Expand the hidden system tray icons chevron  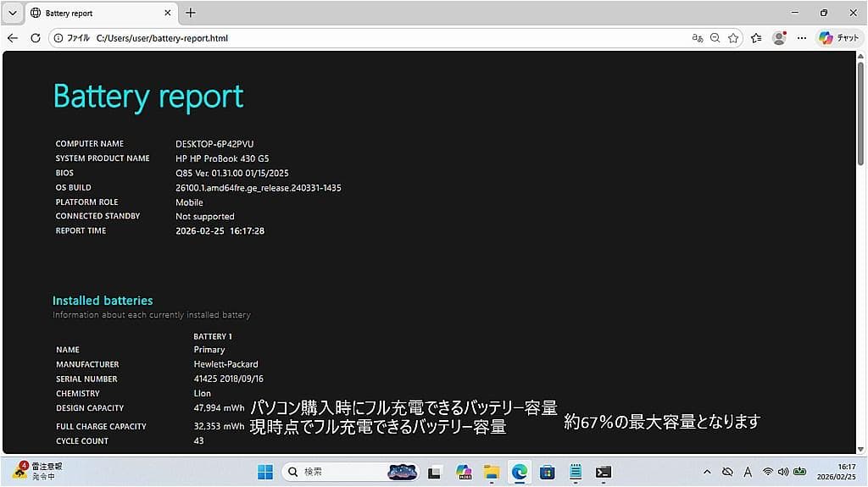tap(707, 472)
